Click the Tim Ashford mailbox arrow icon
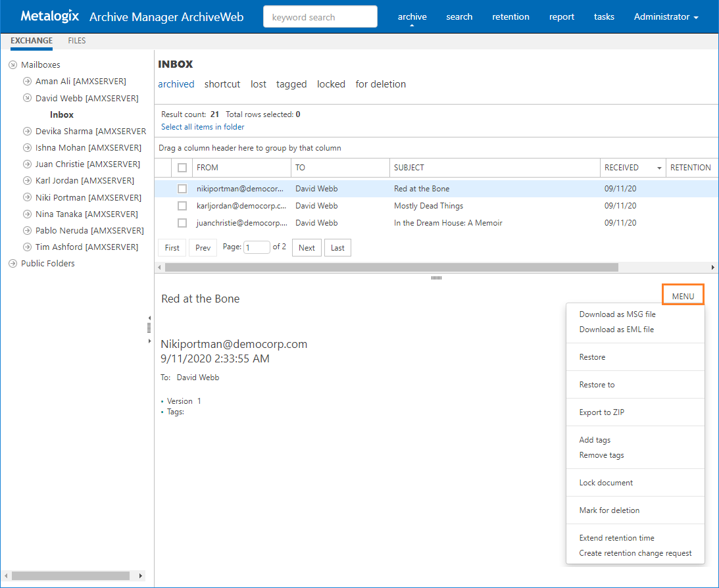719x588 pixels. click(x=27, y=247)
